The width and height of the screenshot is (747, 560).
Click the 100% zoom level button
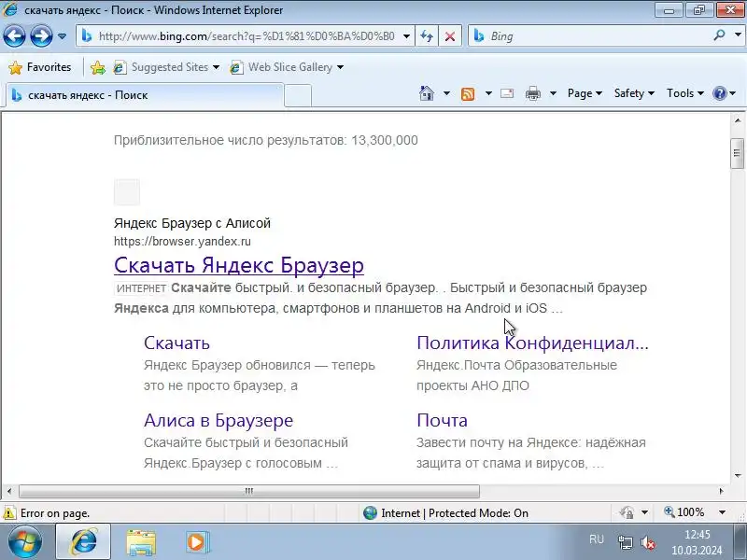684,512
